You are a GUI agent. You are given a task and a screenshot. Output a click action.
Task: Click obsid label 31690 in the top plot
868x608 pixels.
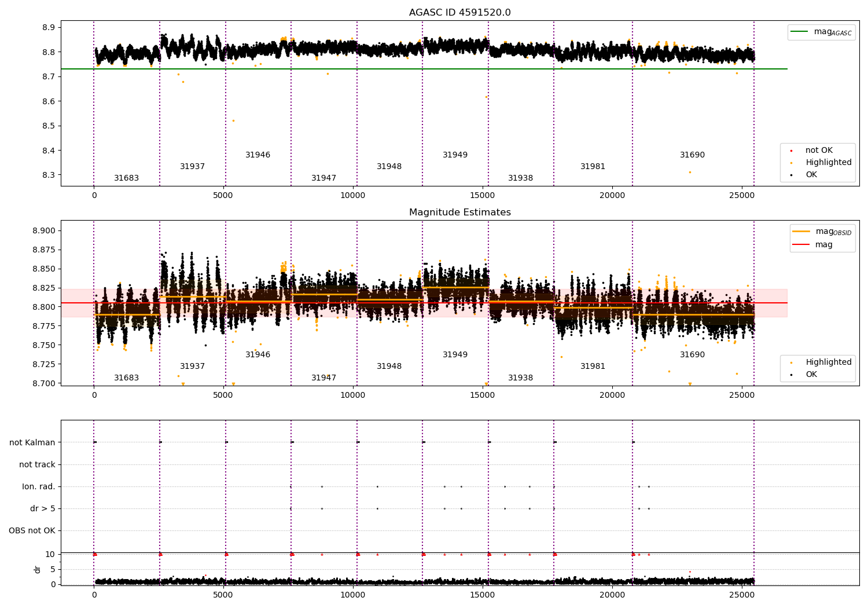pyautogui.click(x=692, y=155)
